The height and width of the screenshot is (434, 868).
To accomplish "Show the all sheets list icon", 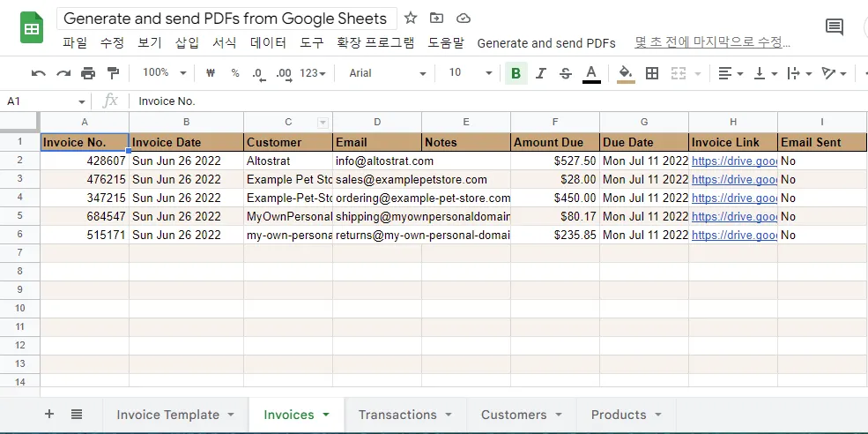I will 77,414.
